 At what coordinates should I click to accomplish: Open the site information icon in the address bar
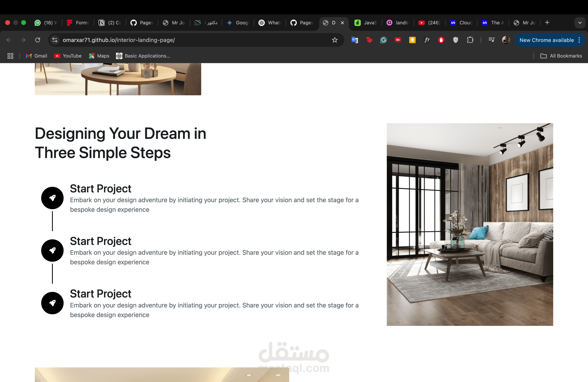pyautogui.click(x=55, y=40)
